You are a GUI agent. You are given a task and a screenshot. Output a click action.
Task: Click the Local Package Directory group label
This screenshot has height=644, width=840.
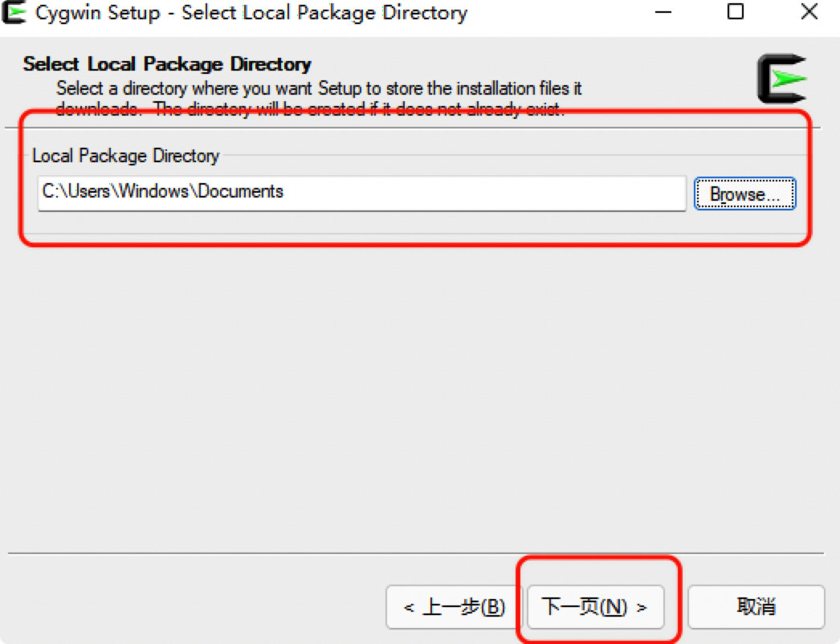[x=125, y=156]
